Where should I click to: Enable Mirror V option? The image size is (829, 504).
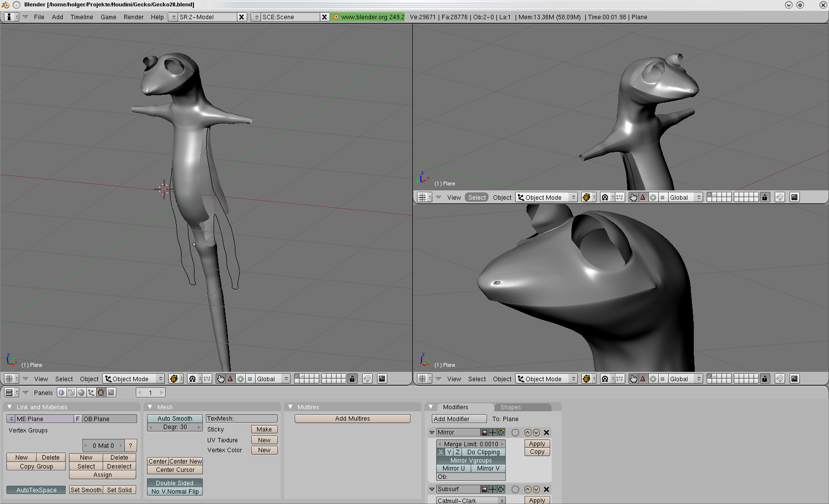pos(488,468)
